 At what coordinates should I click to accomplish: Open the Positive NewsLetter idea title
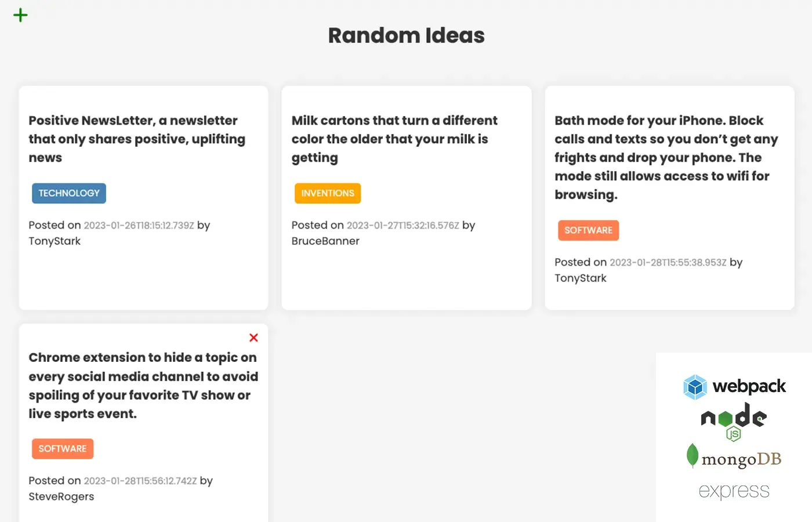[x=137, y=139]
